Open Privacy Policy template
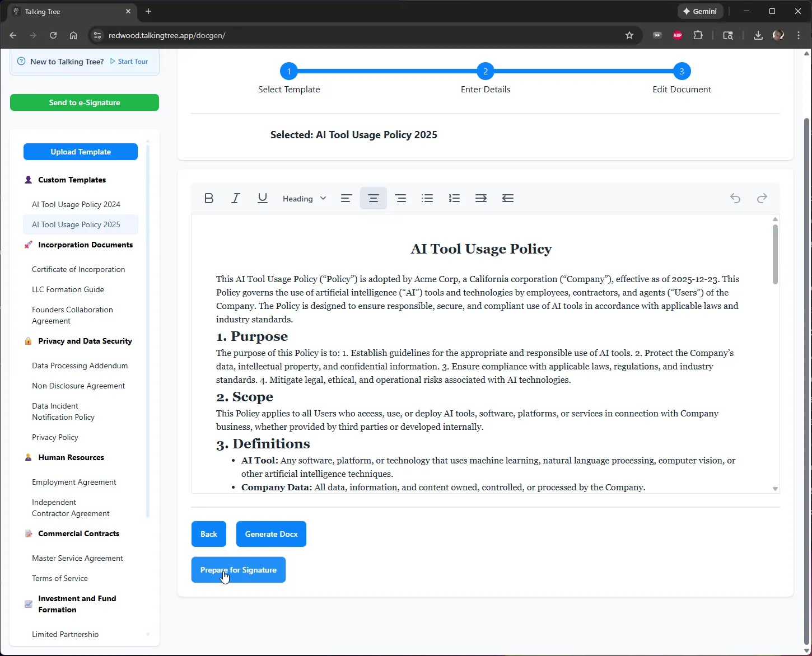 pyautogui.click(x=55, y=437)
